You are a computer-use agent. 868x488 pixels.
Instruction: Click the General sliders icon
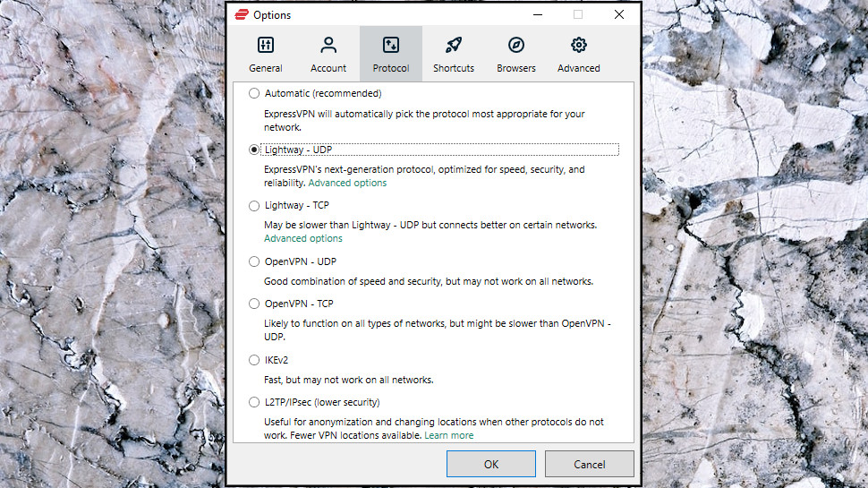pos(266,45)
